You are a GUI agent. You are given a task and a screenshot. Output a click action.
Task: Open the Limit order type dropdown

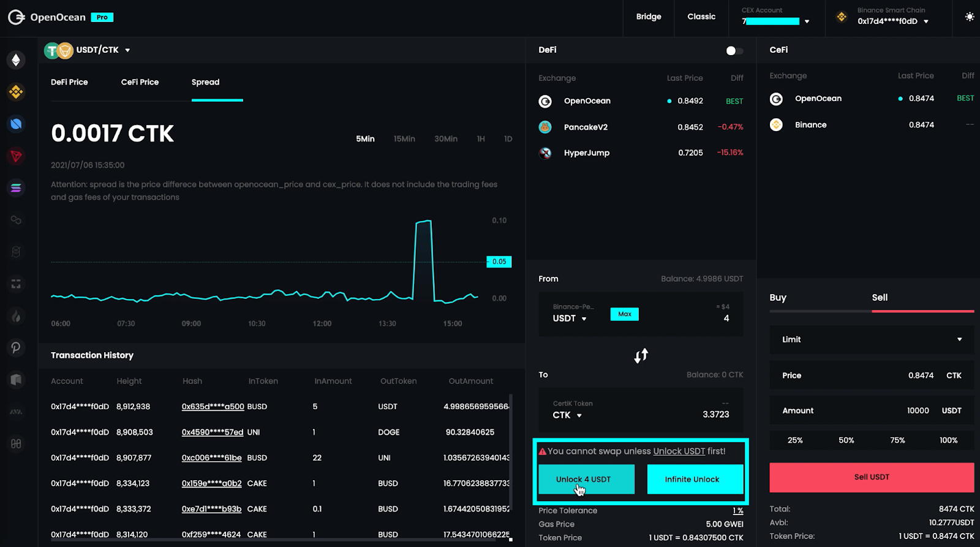tap(872, 339)
